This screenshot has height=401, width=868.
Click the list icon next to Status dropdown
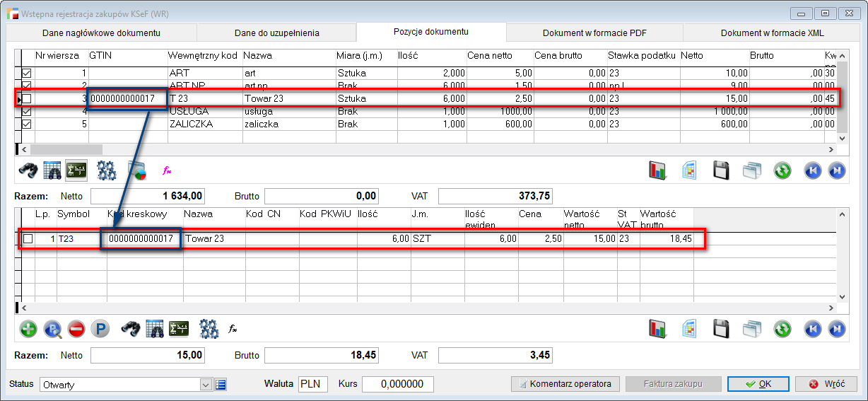click(221, 385)
